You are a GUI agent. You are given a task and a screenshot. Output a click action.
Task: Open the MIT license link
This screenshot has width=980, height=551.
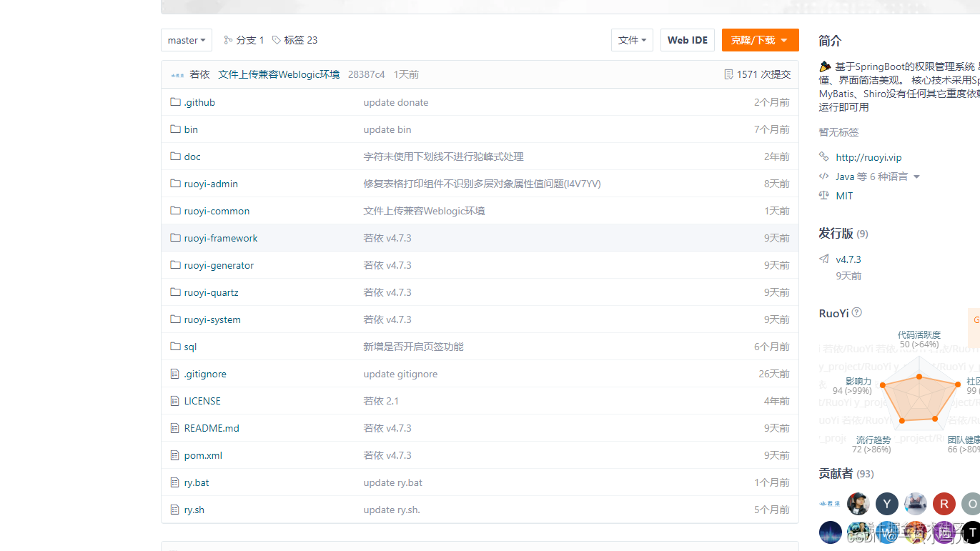coord(844,196)
